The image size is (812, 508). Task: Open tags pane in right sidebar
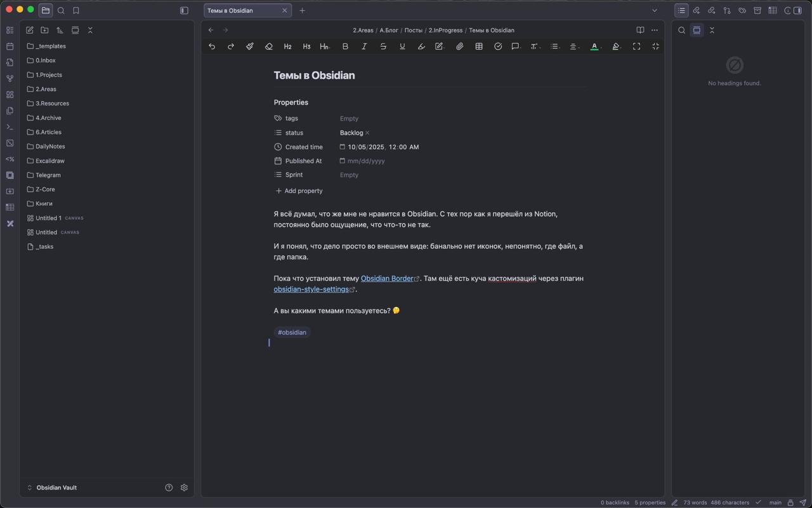[742, 10]
